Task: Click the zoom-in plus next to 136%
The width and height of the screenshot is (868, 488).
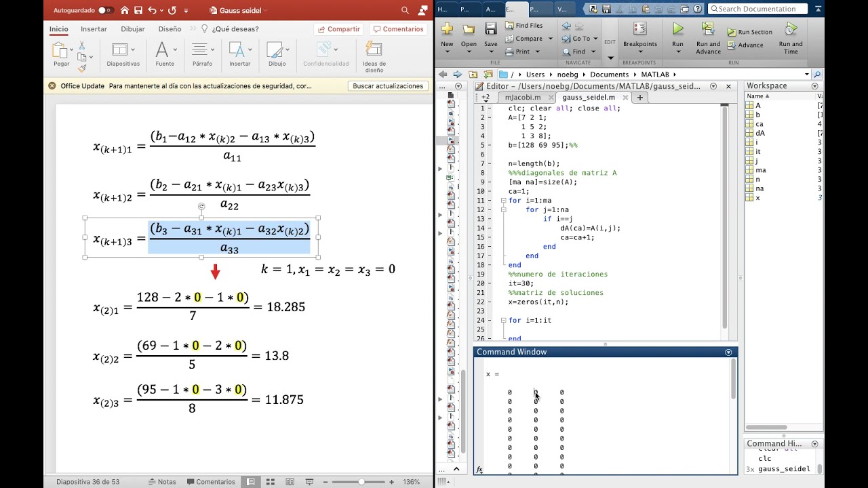Action: 391,482
